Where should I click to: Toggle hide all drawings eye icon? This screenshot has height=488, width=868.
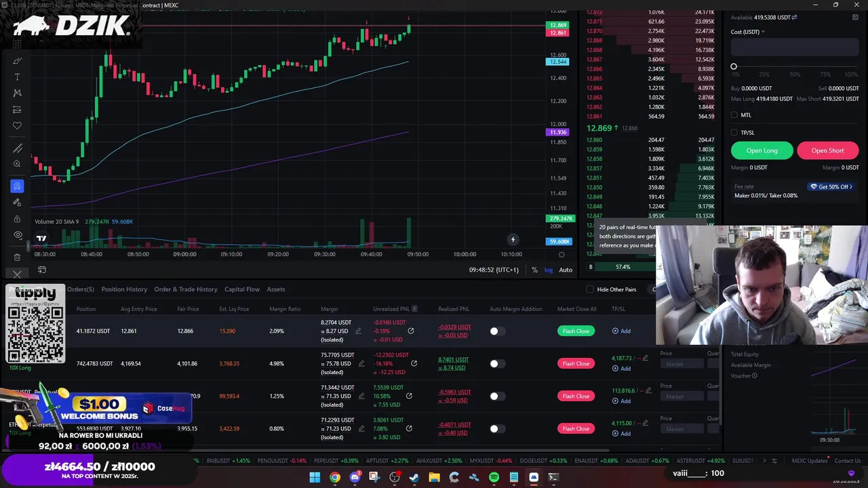[17, 235]
